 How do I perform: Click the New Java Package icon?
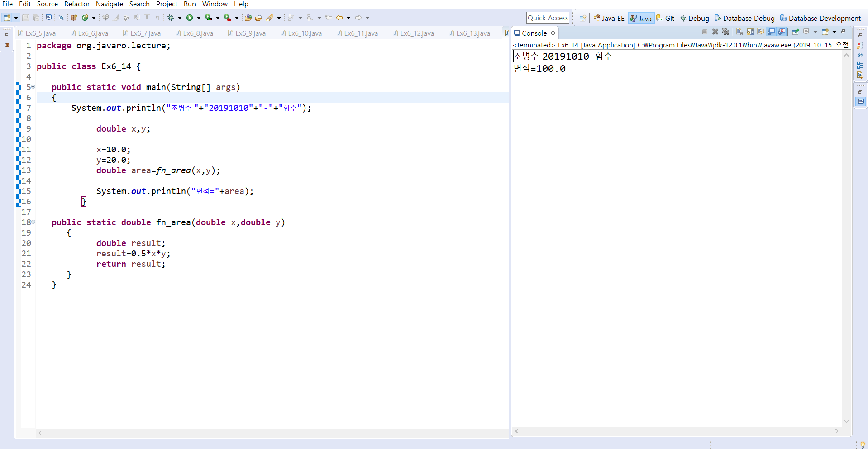74,18
